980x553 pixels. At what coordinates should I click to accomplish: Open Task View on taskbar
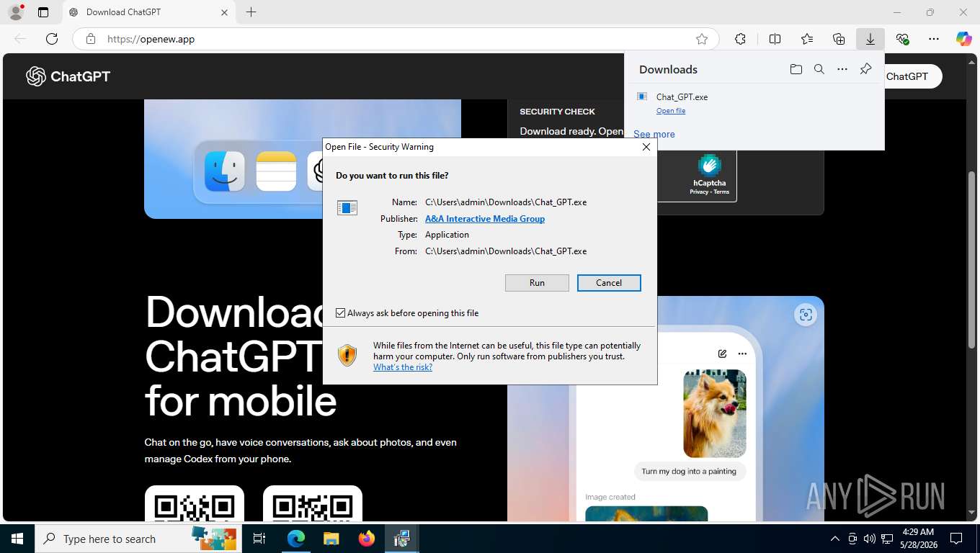(x=259, y=539)
